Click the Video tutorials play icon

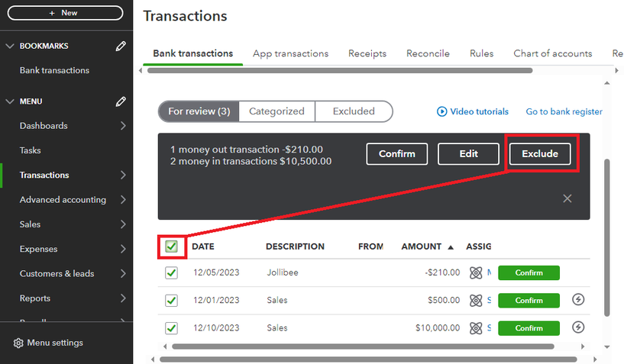pos(441,111)
